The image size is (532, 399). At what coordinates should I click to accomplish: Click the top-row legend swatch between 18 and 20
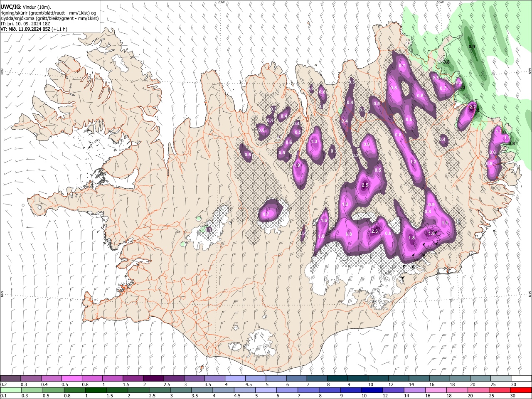460,379
